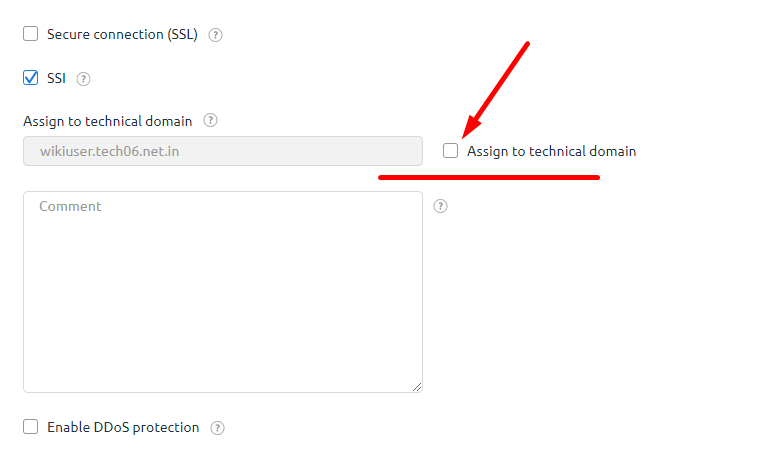This screenshot has height=452, width=762.
Task: Click the underlined Assign to technical domain checkbox label
Action: tap(552, 151)
